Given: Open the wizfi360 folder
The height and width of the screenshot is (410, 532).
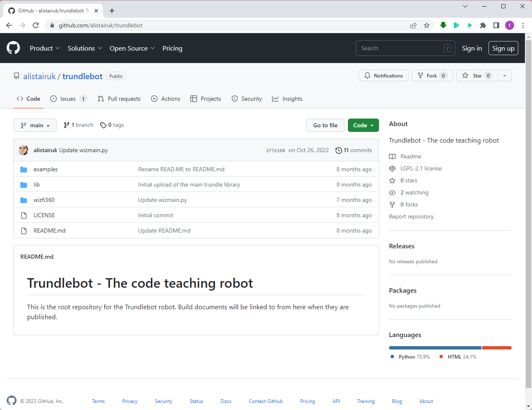Looking at the screenshot, I should click(x=44, y=200).
